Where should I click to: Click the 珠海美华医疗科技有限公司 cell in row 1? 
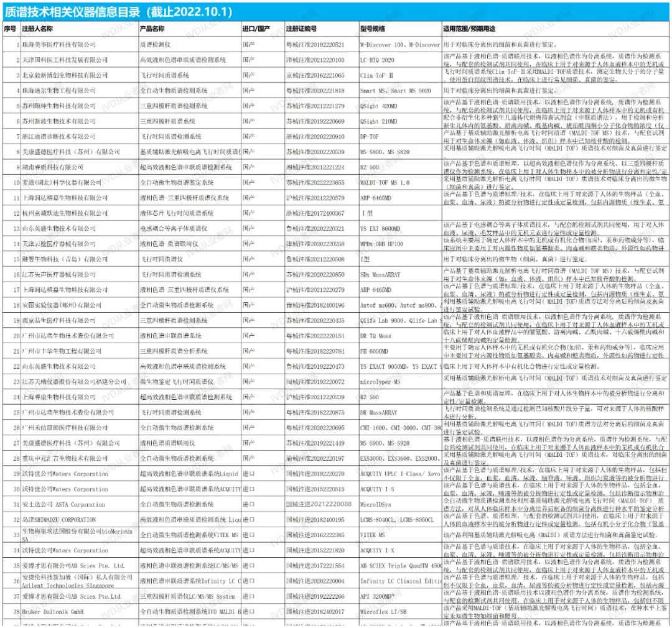(x=58, y=45)
